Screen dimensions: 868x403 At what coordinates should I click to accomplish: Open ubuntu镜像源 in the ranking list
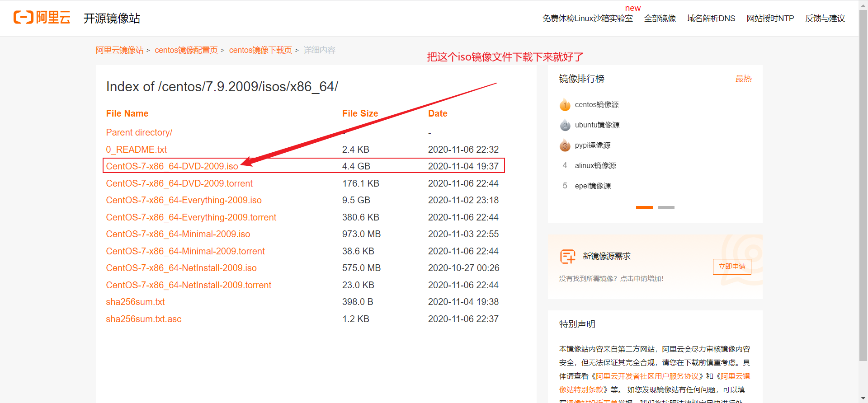(597, 125)
